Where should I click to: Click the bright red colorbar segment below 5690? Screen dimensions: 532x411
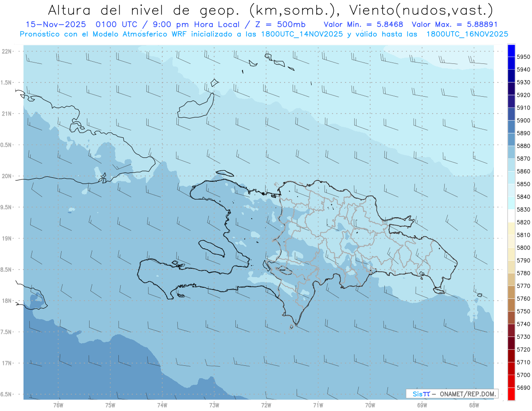(511, 394)
